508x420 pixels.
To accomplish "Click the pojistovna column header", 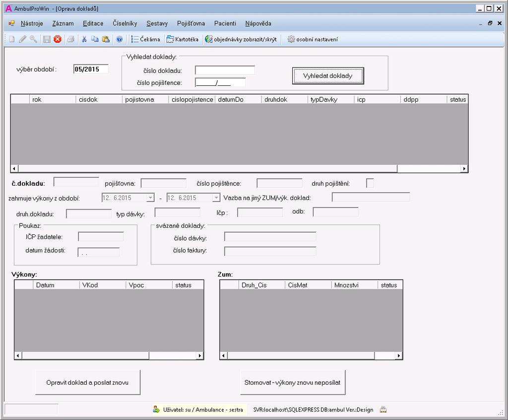I will point(145,100).
